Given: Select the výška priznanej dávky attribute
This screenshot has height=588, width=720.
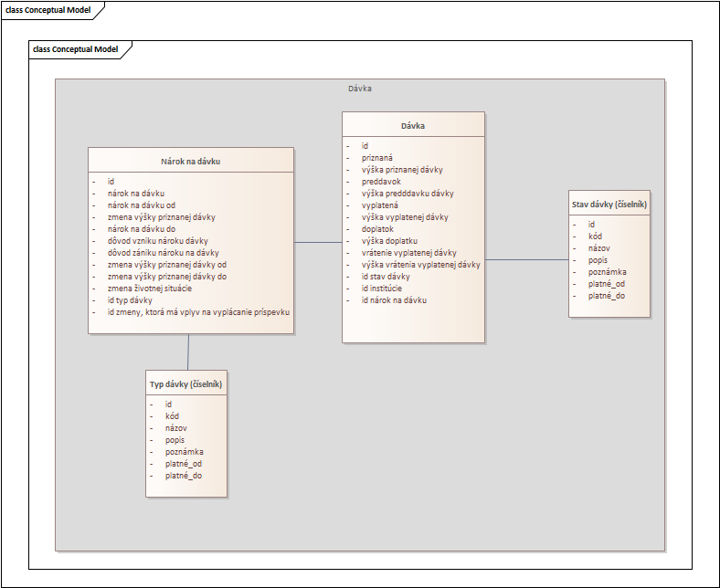Looking at the screenshot, I should [x=402, y=170].
